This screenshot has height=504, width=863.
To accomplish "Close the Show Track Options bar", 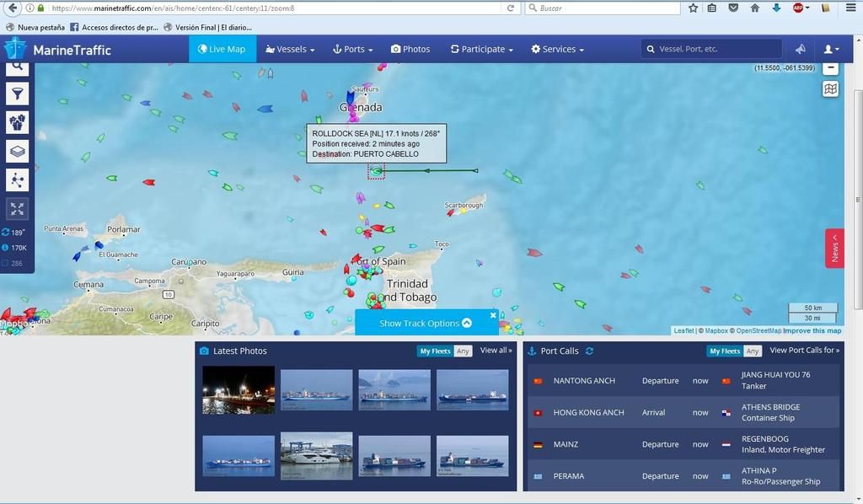I will tap(493, 315).
